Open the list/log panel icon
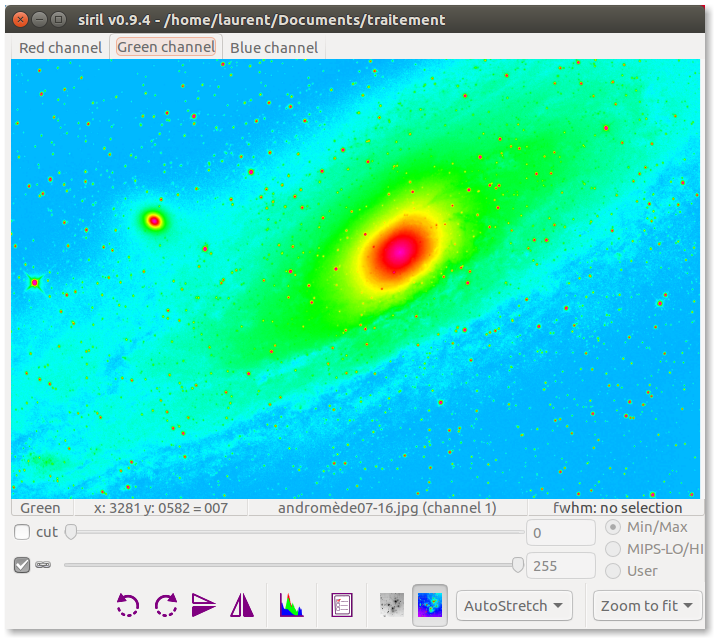 tap(342, 605)
